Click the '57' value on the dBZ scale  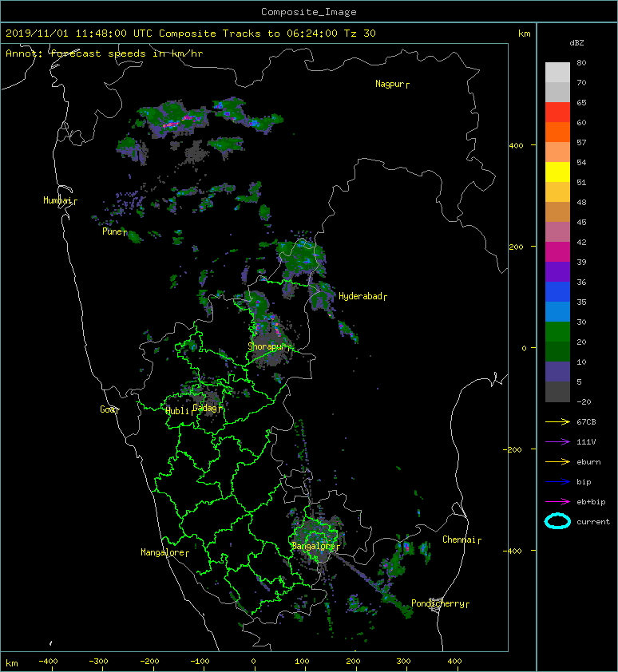581,142
